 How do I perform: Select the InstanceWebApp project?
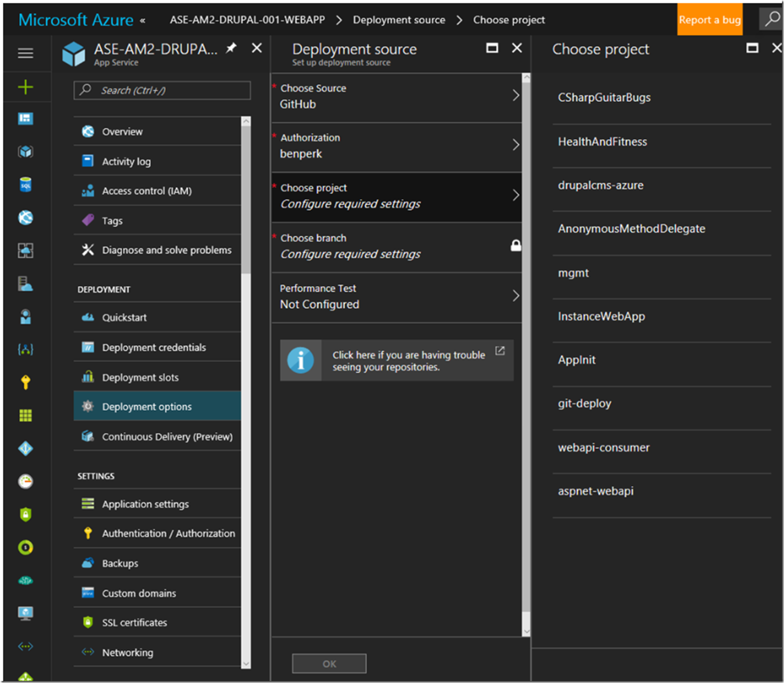[662, 316]
